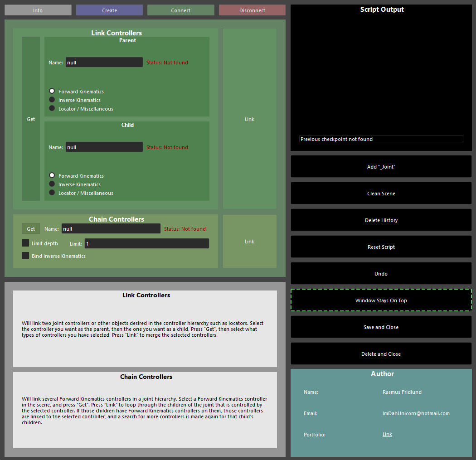Switch to the Create tab

109,10
